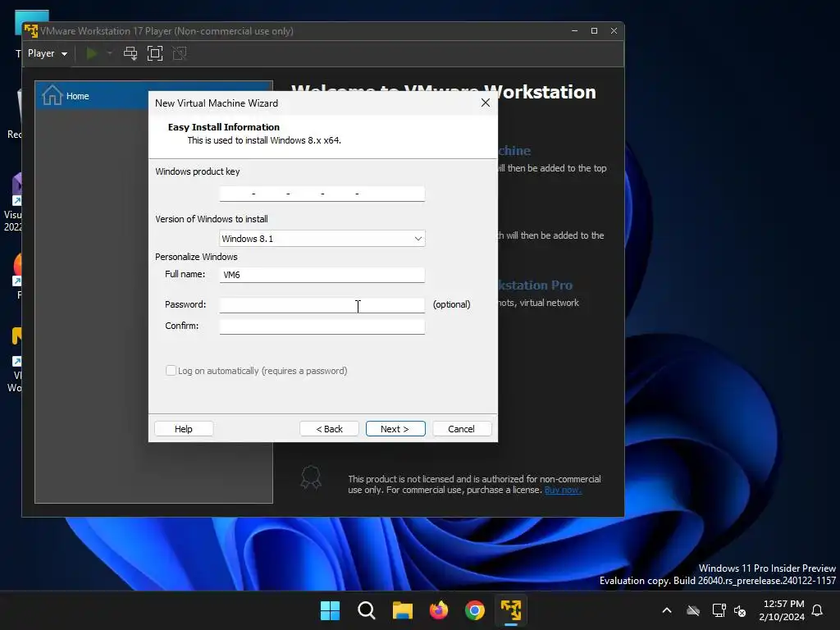Go back with the < Back button
840x630 pixels.
pyautogui.click(x=329, y=428)
